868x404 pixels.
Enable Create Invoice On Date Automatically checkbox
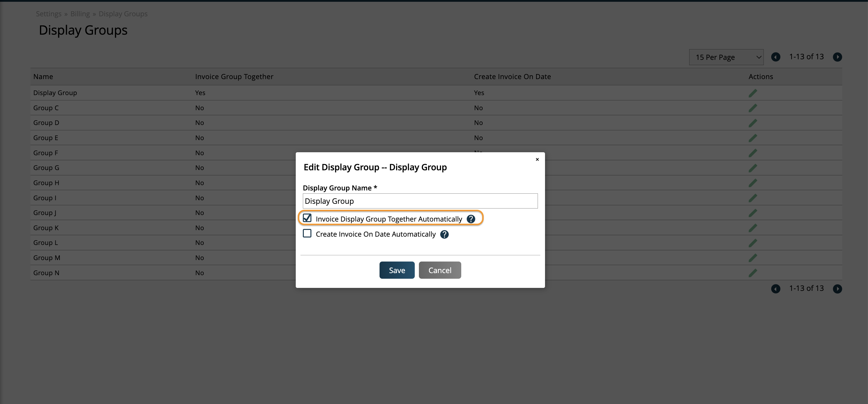[307, 233]
